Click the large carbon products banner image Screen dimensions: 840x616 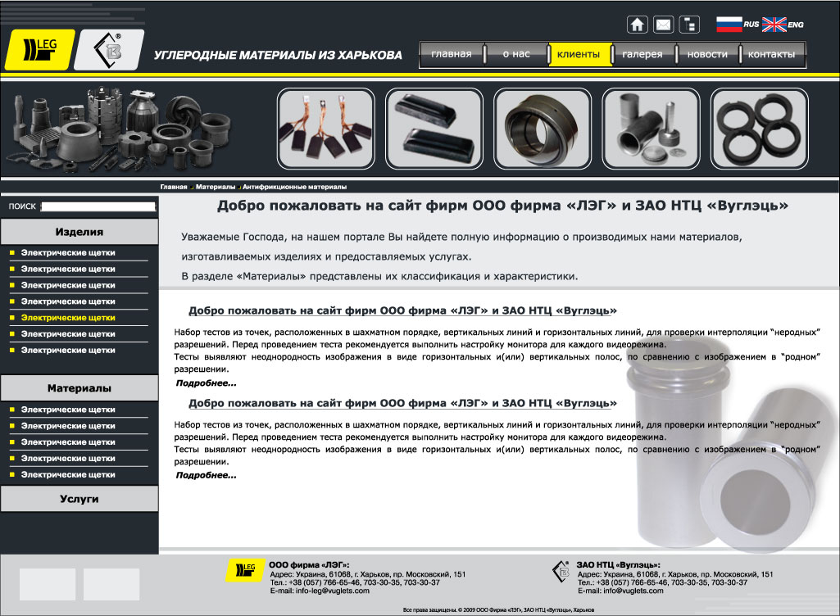118,129
